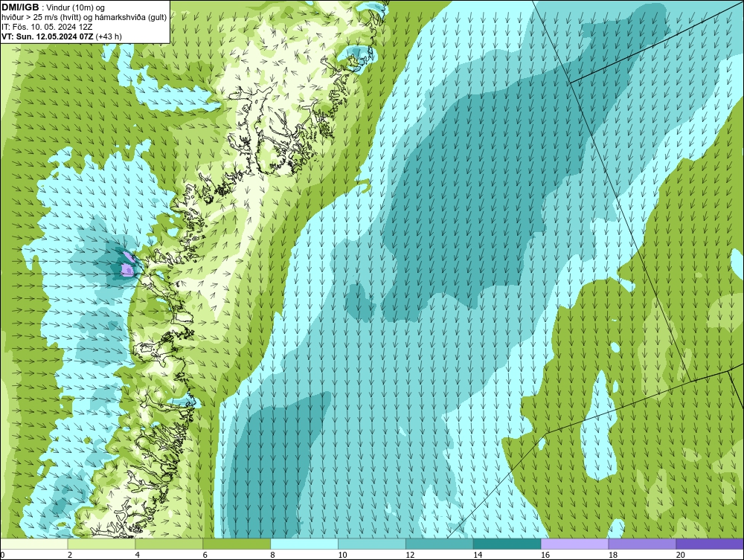The width and height of the screenshot is (744, 560).
Task: Click the 16–18 m/s light purple swatch
Action: pos(574,544)
